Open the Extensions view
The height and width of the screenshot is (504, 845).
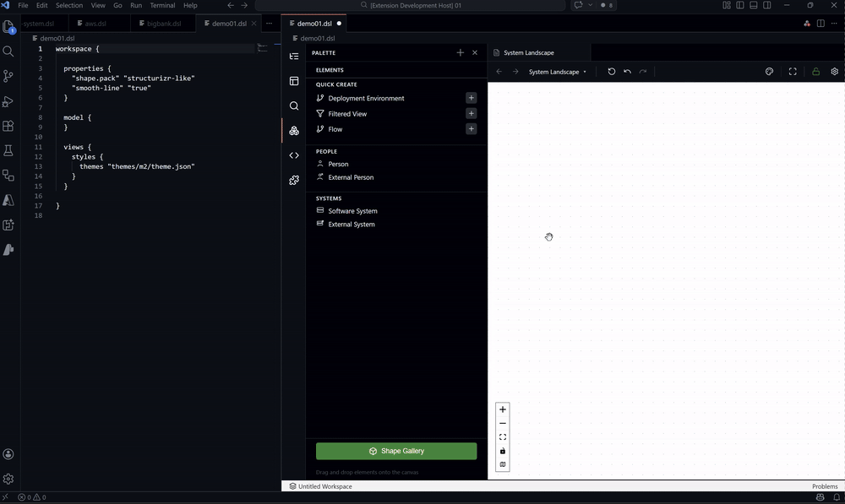coord(8,126)
